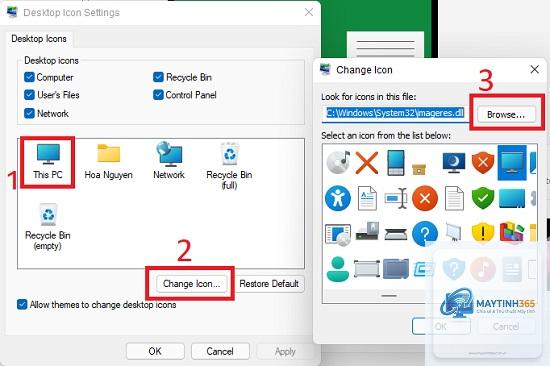550x366 pixels.
Task: Choose the red shield with X icon
Action: tap(483, 163)
